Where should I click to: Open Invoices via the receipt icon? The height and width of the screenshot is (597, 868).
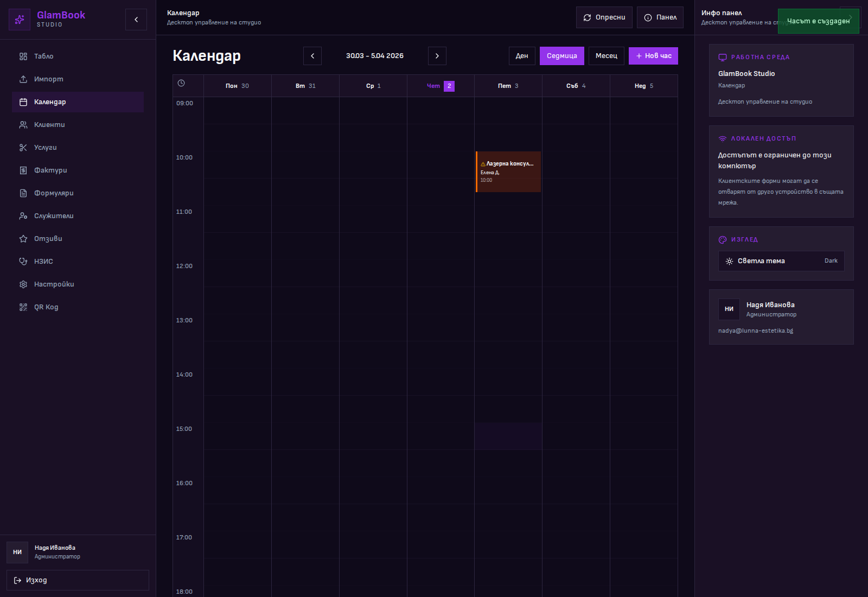23,170
